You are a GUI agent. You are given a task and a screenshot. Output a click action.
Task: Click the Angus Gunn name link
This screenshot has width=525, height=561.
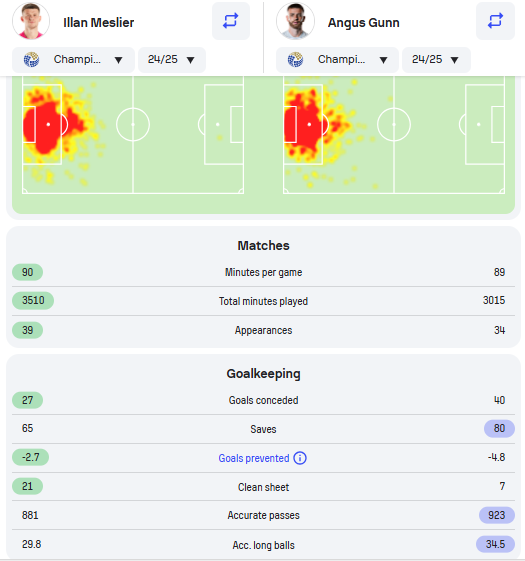tap(364, 23)
